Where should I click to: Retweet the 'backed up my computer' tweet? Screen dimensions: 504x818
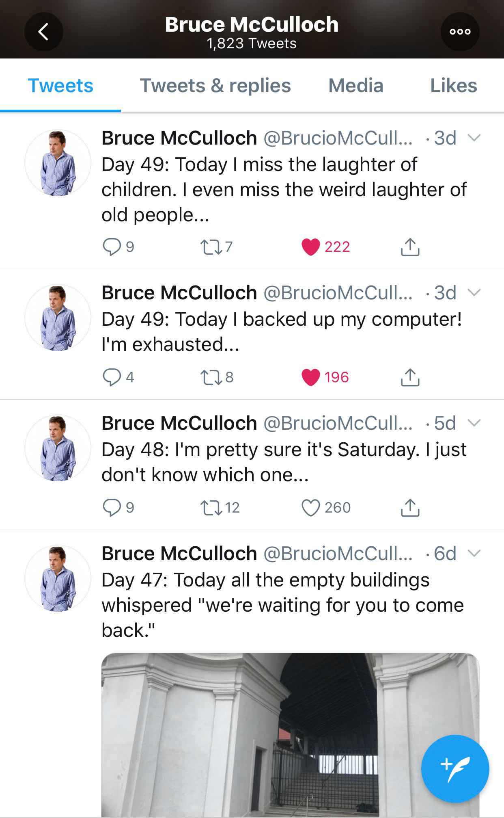(211, 377)
